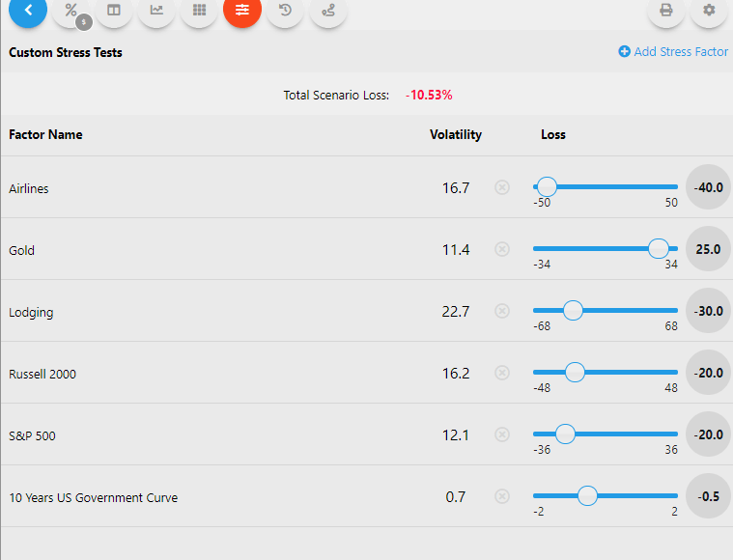Viewport: 733px width, 560px height.
Task: Open the history clock icon
Action: click(x=285, y=11)
